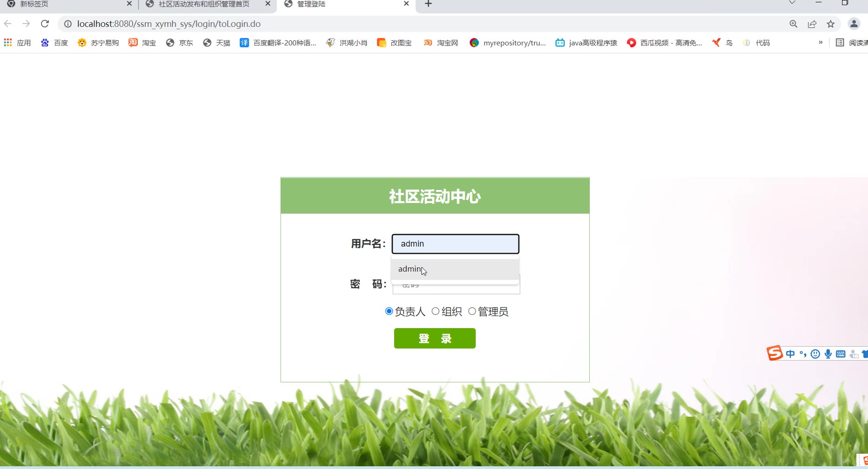Select the 负责人 radio button

(x=389, y=311)
